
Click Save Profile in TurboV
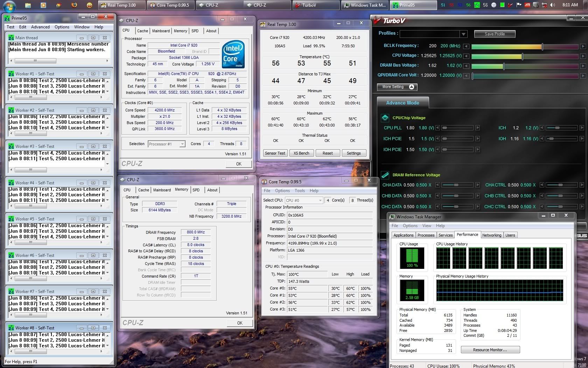(x=495, y=34)
